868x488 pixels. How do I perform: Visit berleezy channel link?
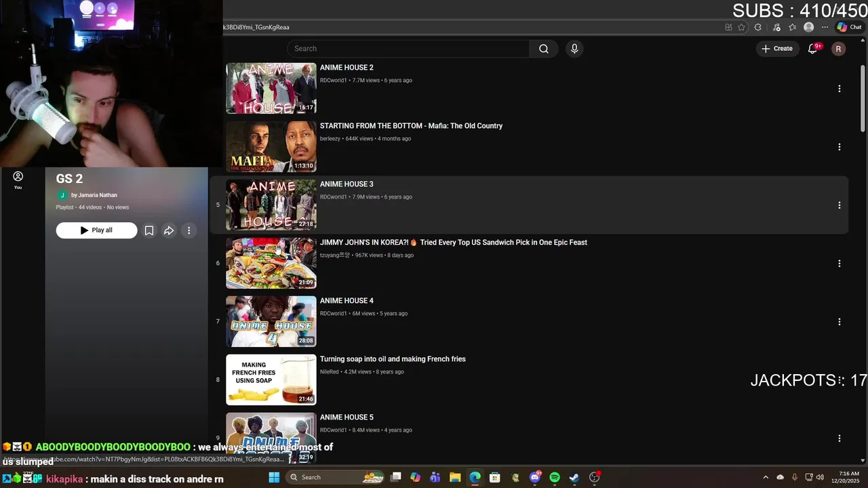pyautogui.click(x=330, y=139)
